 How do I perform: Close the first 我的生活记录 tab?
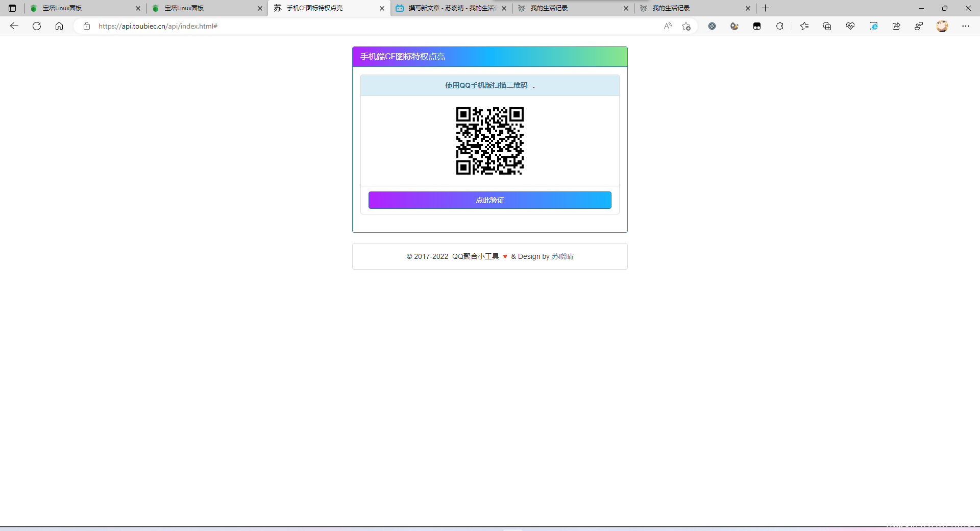[x=626, y=8]
